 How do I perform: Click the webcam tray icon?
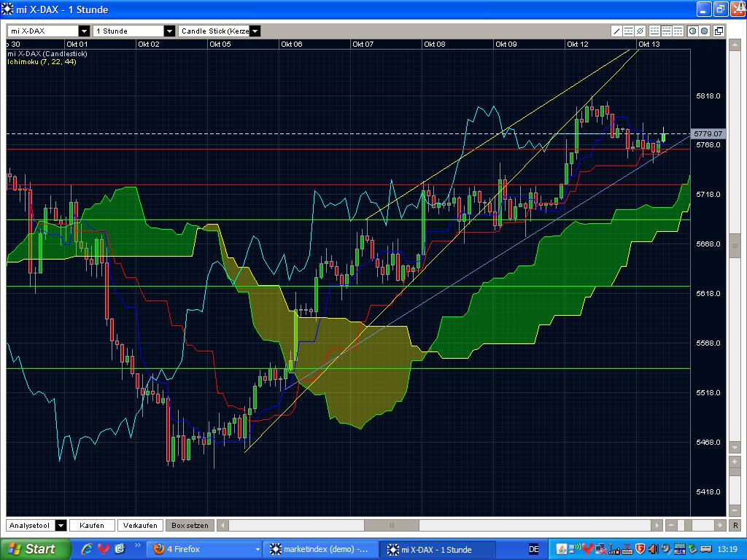pos(665,549)
